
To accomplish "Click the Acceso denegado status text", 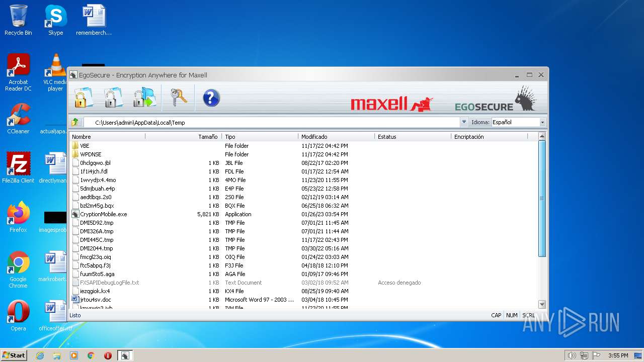I will click(x=399, y=283).
